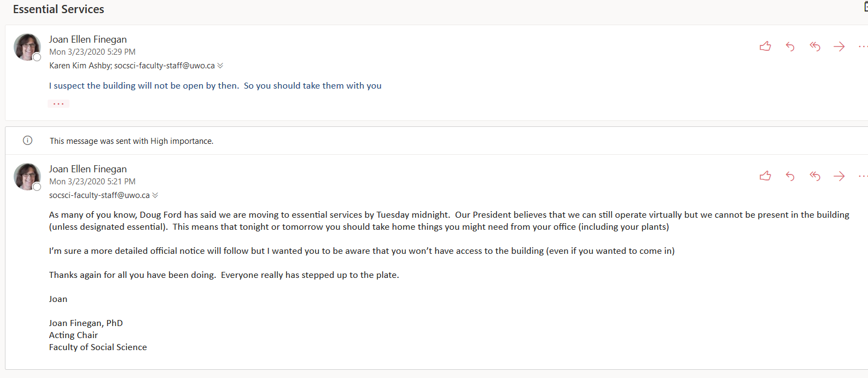
Task: Forward the 5:29 PM message
Action: click(x=839, y=46)
